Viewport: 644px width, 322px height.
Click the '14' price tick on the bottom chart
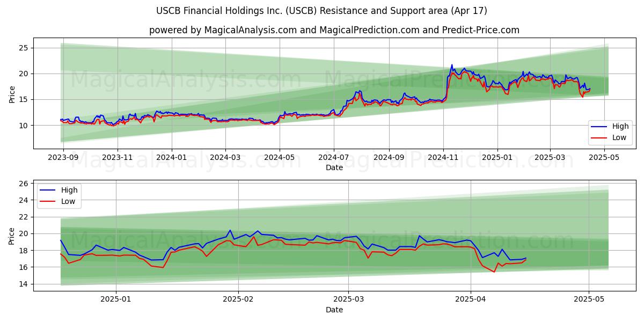(24, 284)
